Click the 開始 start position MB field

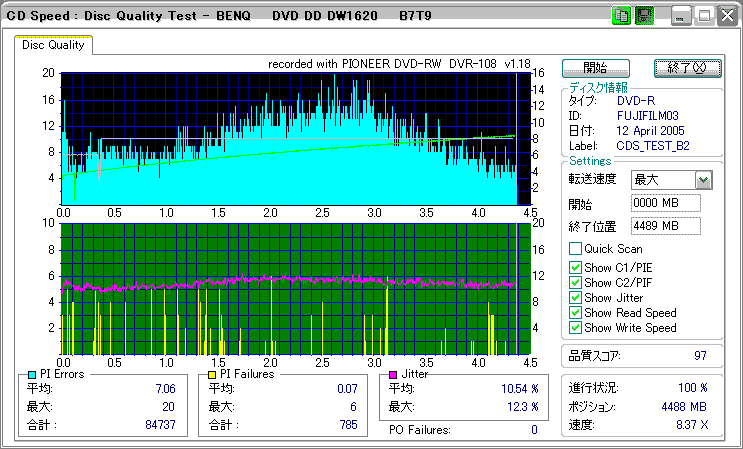pyautogui.click(x=665, y=204)
